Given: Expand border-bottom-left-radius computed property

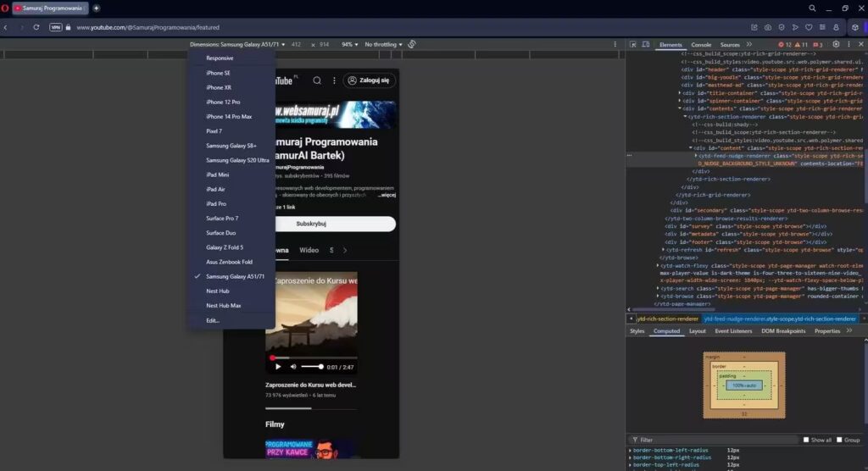Looking at the screenshot, I should 631,451.
